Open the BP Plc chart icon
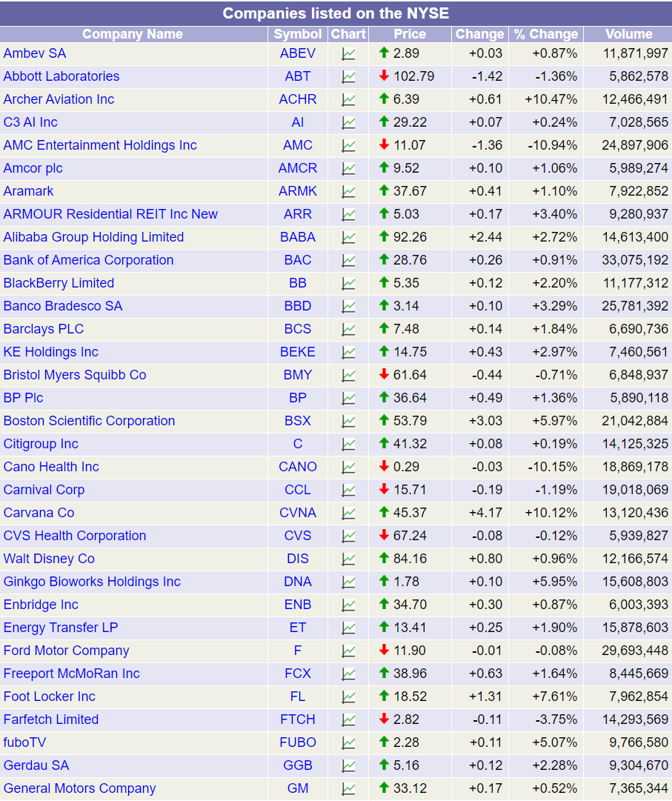This screenshot has height=801, width=672. (348, 399)
